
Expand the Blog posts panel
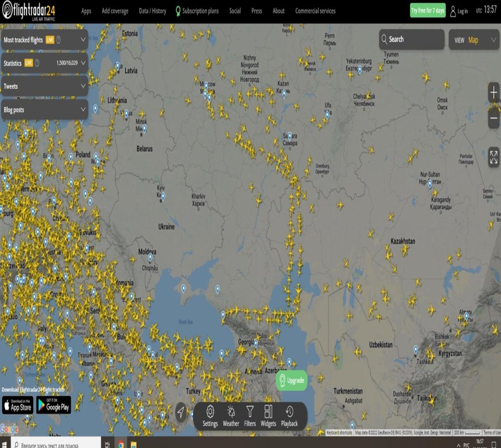(x=44, y=110)
